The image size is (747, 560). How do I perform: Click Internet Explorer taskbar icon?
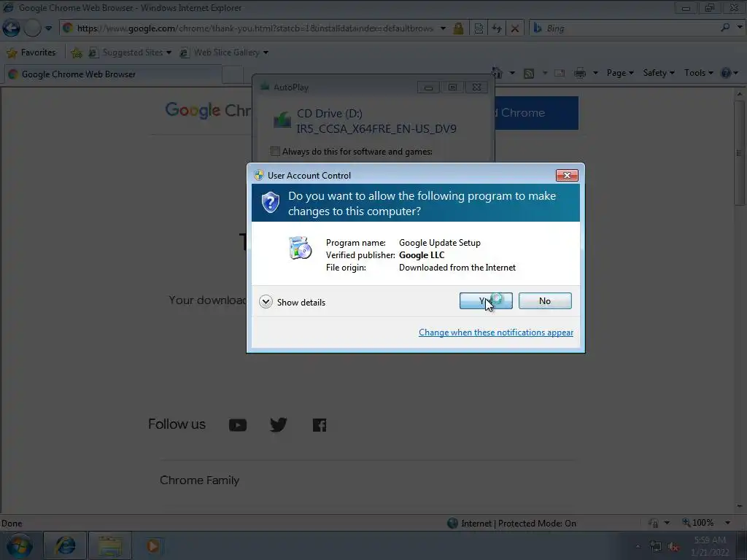(65, 545)
